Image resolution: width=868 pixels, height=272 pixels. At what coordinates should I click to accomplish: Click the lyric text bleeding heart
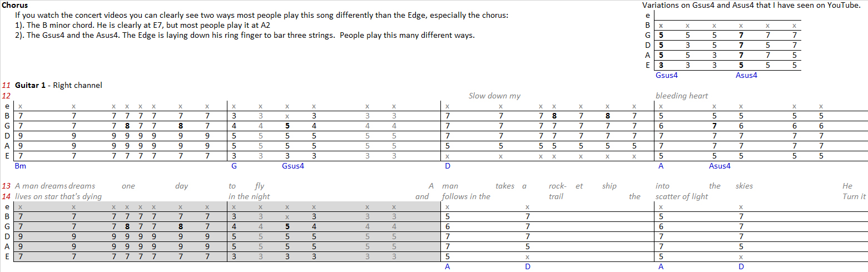(682, 96)
